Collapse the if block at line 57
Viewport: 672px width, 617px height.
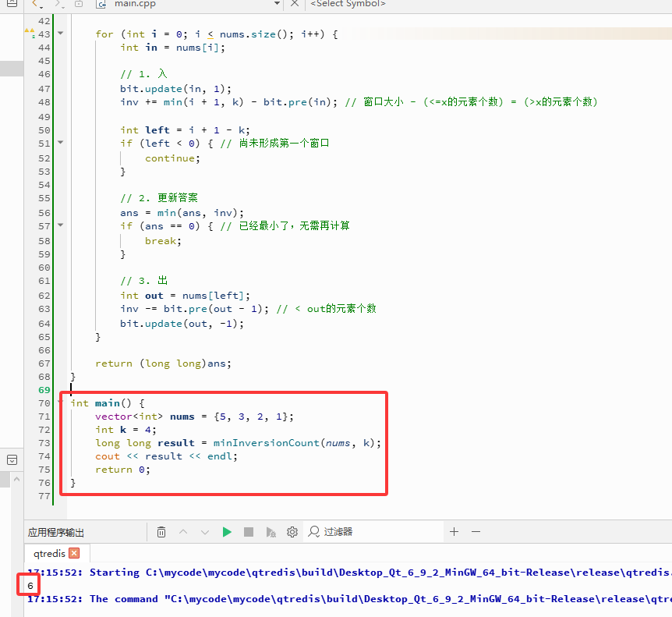pyautogui.click(x=61, y=225)
